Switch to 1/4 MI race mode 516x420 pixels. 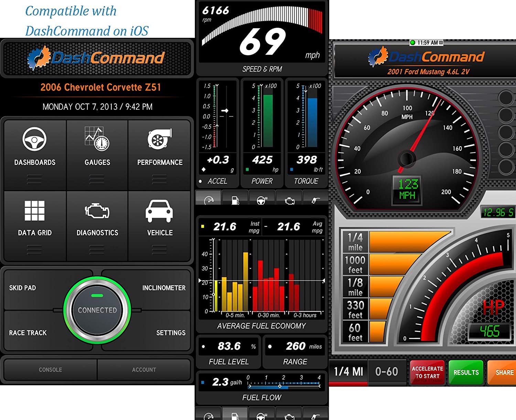[348, 372]
